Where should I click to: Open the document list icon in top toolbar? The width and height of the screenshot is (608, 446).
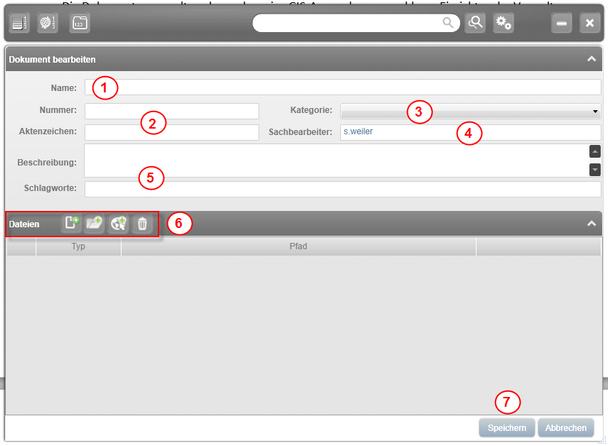click(21, 23)
